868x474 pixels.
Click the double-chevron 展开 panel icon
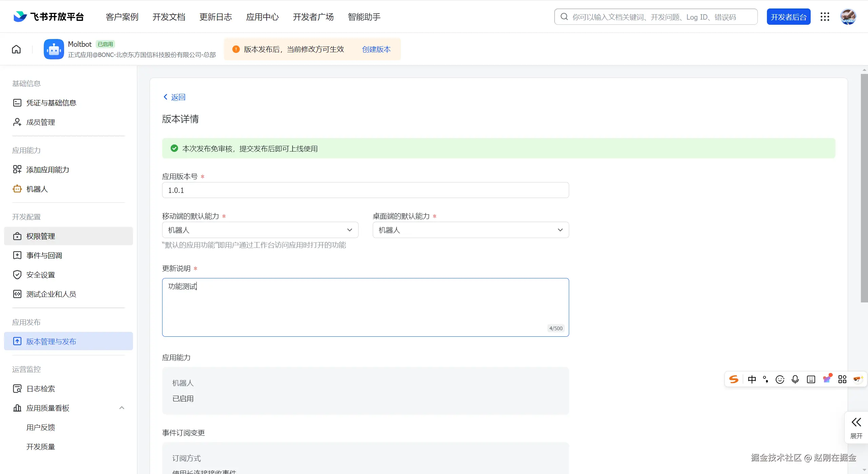click(x=856, y=422)
